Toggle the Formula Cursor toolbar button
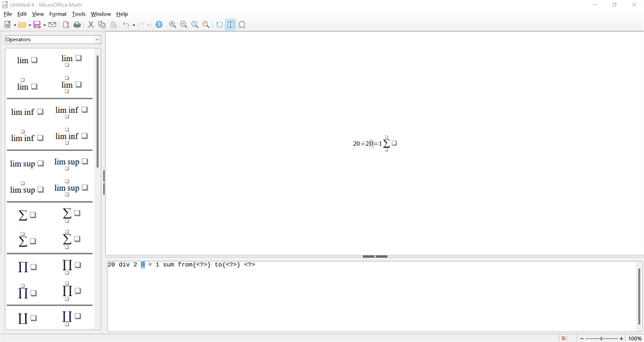644x342 pixels. click(230, 25)
